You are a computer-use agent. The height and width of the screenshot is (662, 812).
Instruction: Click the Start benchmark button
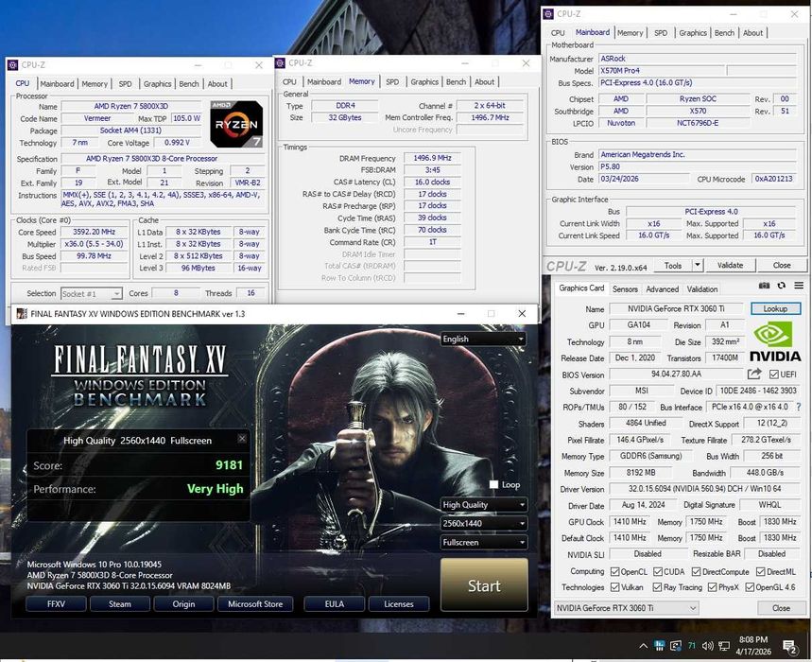pyautogui.click(x=484, y=585)
